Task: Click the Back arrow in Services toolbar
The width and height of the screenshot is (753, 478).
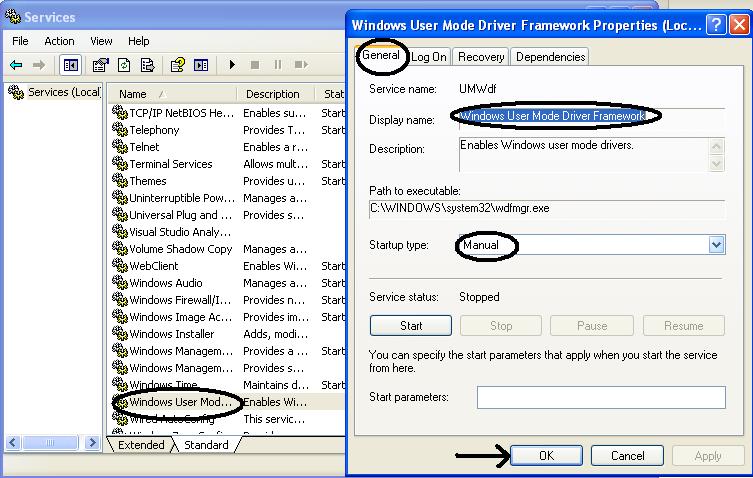Action: pyautogui.click(x=16, y=64)
